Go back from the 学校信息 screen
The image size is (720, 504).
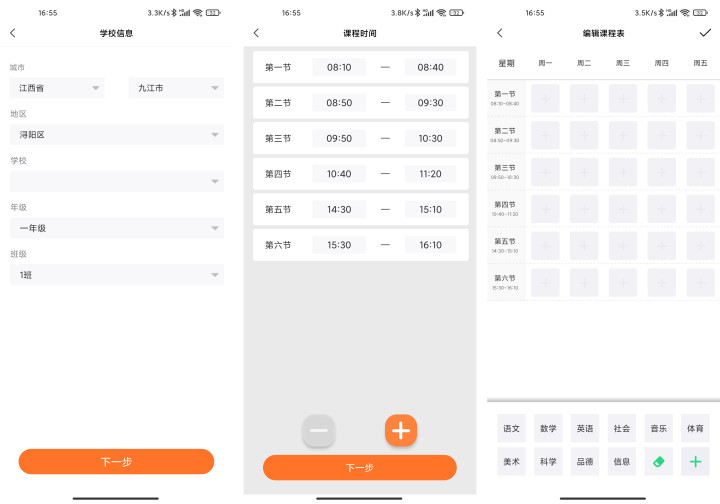pyautogui.click(x=13, y=33)
